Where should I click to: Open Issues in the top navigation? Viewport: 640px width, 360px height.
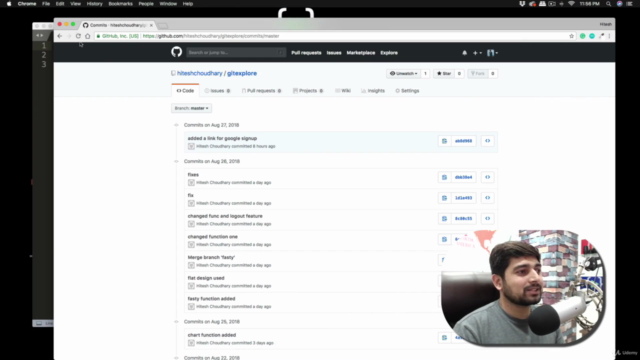click(x=334, y=53)
